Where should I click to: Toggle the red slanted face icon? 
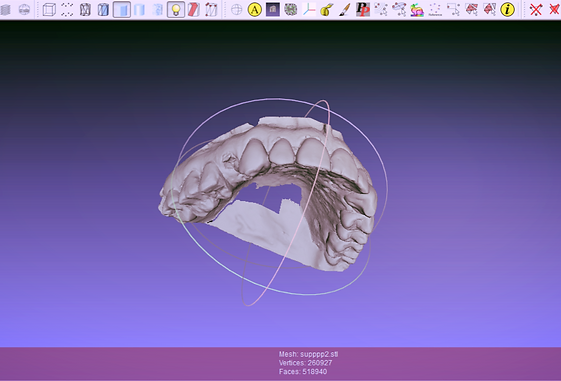[194, 10]
